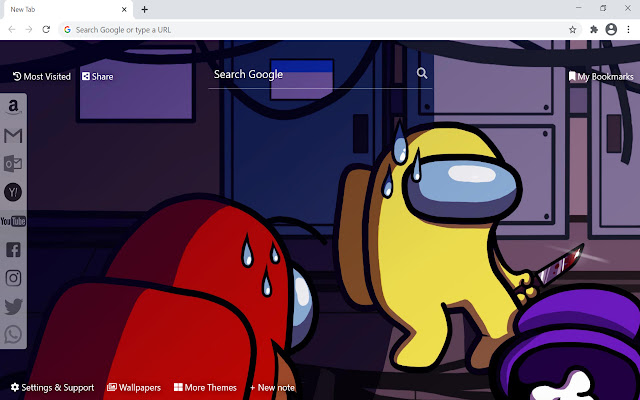Reload the current page
The height and width of the screenshot is (400, 640).
(x=46, y=29)
